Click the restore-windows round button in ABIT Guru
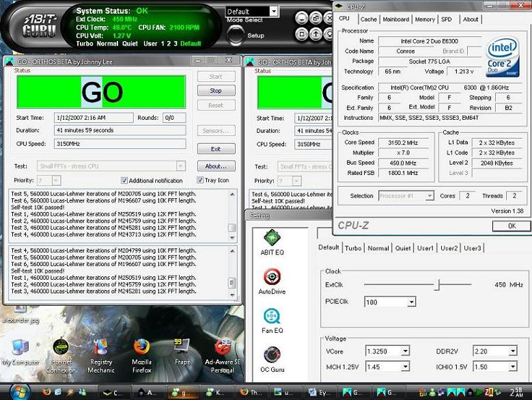The width and height of the screenshot is (532, 400). (x=316, y=18)
